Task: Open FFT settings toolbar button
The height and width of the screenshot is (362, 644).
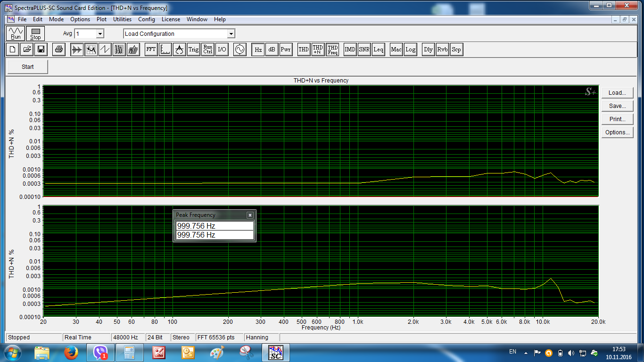Action: (x=151, y=49)
